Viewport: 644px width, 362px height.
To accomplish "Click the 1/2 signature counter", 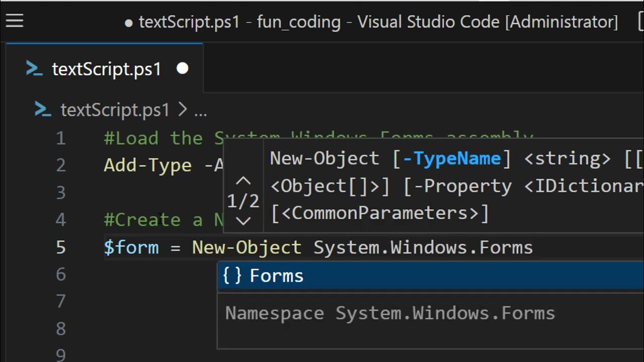I will coord(243,201).
